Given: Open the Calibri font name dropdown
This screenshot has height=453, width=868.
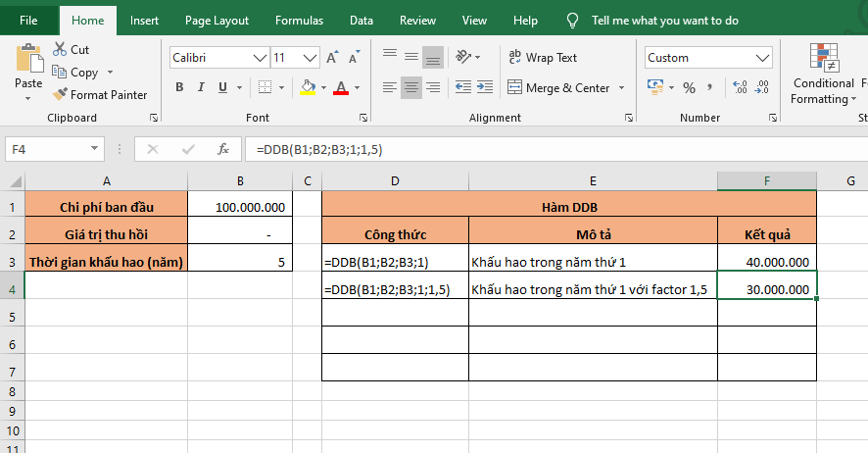Looking at the screenshot, I should pyautogui.click(x=260, y=58).
